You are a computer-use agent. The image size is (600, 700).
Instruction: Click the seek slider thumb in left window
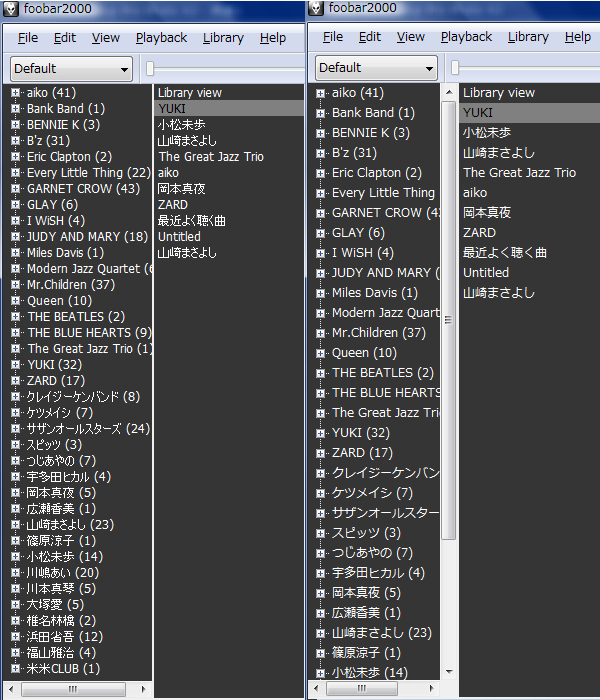[150, 69]
